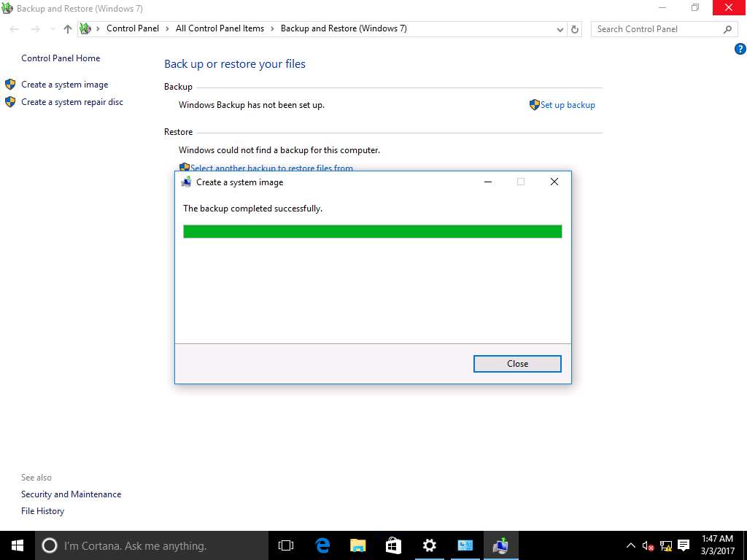Open Task View on taskbar
Viewport: 747px width, 560px height.
click(286, 545)
